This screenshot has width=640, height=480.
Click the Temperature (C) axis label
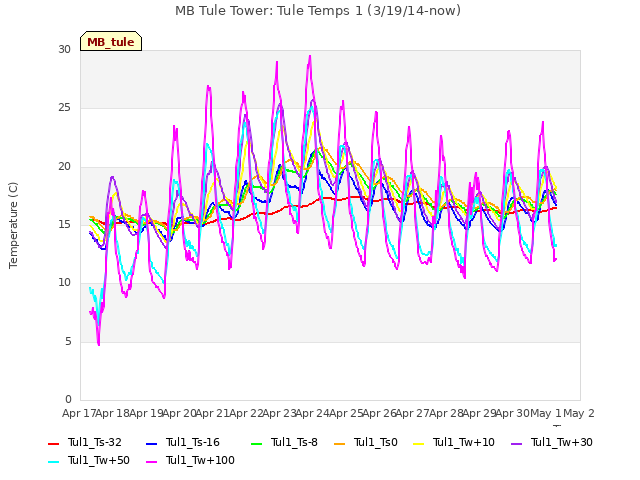point(13,225)
